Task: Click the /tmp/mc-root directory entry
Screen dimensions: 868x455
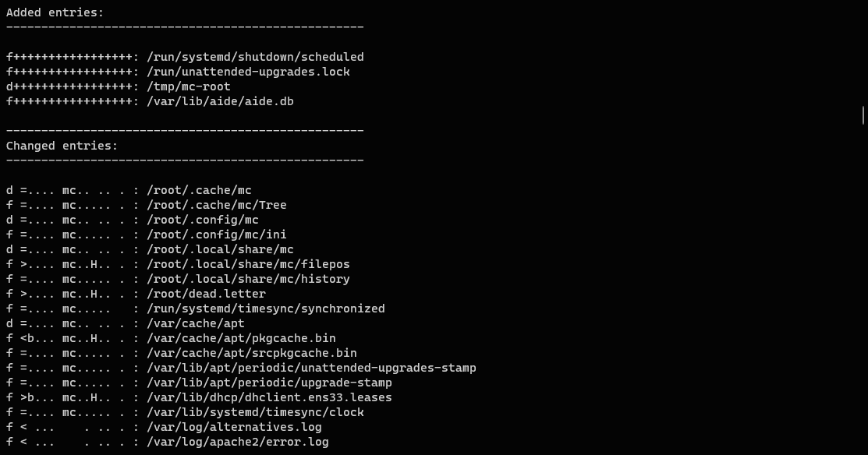Action: (x=189, y=86)
